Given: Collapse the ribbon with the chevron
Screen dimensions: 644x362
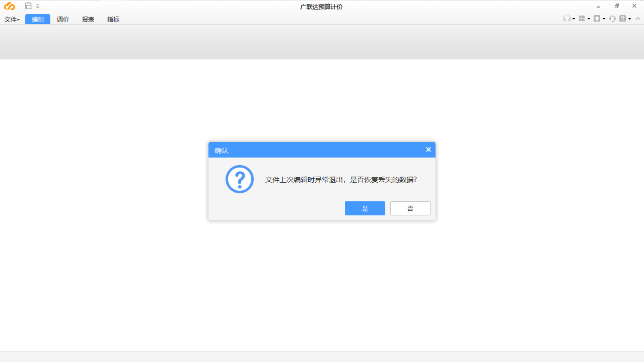Looking at the screenshot, I should [638, 19].
